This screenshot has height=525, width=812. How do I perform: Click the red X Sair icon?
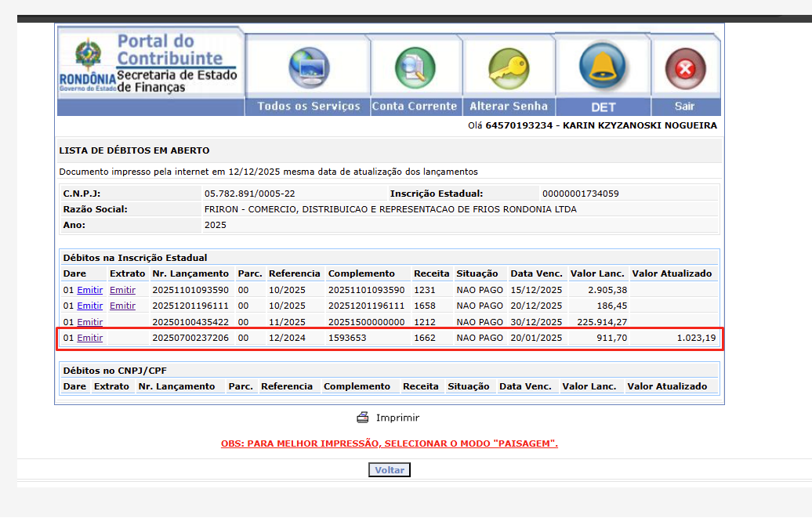(x=685, y=69)
